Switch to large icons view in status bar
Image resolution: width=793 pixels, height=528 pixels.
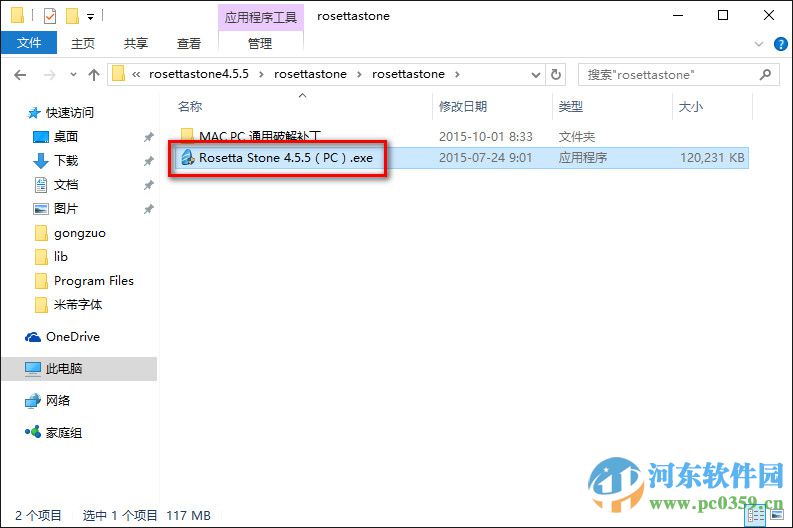777,515
